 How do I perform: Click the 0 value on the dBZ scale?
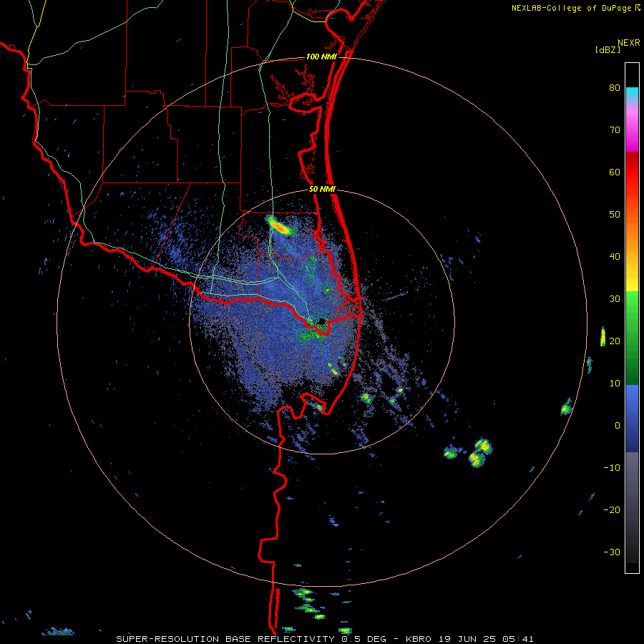coord(618,426)
